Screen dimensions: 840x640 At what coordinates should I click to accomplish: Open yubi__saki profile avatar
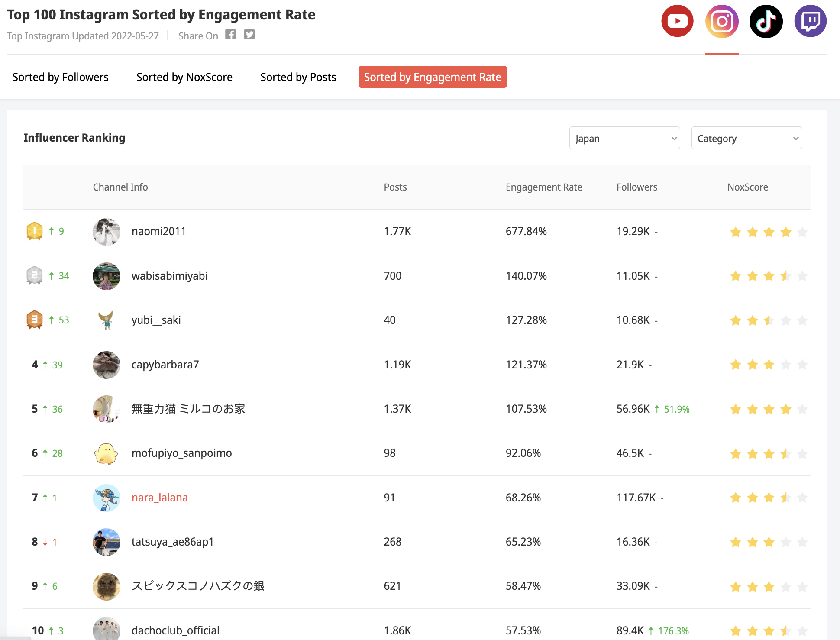click(x=107, y=320)
